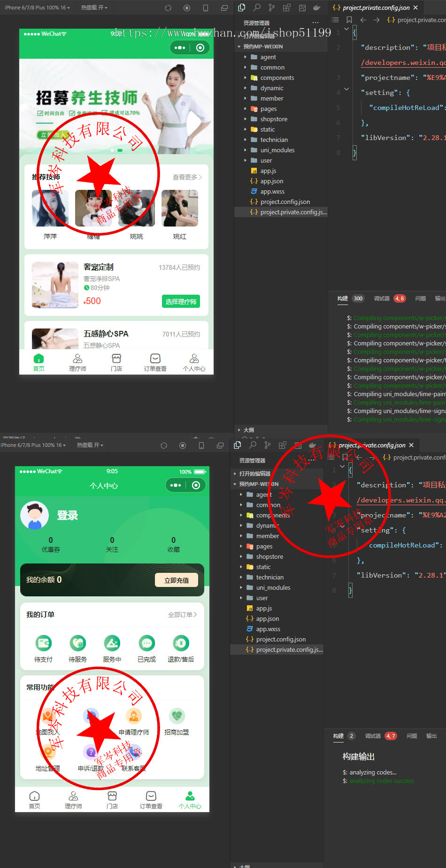Click the 退款/售后 order icon
The image size is (446, 868).
click(x=181, y=642)
